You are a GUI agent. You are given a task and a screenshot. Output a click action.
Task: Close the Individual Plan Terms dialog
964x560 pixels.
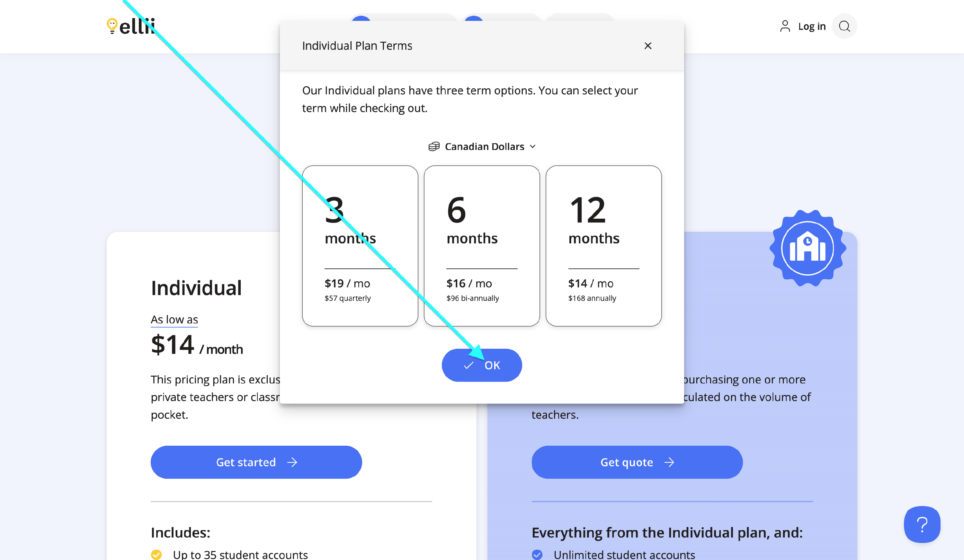647,46
